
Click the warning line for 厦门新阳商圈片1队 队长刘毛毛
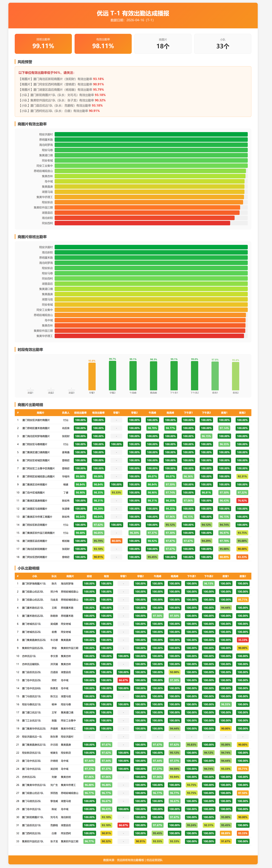(62, 95)
